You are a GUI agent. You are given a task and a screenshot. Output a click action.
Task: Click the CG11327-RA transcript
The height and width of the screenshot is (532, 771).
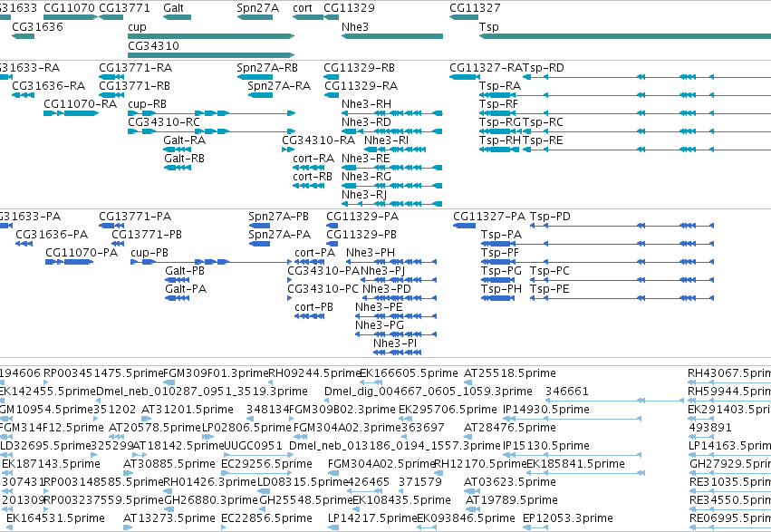(465, 77)
